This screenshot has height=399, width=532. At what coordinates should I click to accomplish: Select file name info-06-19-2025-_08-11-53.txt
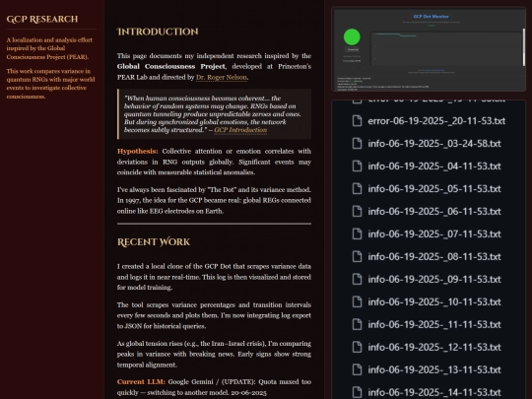coord(434,256)
